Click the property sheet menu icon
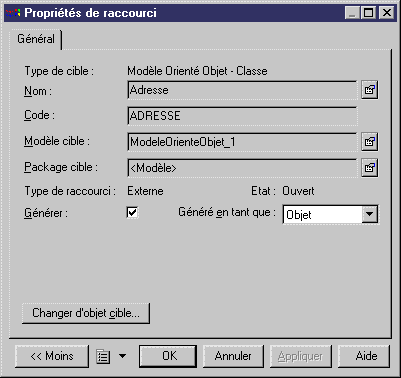 103,356
